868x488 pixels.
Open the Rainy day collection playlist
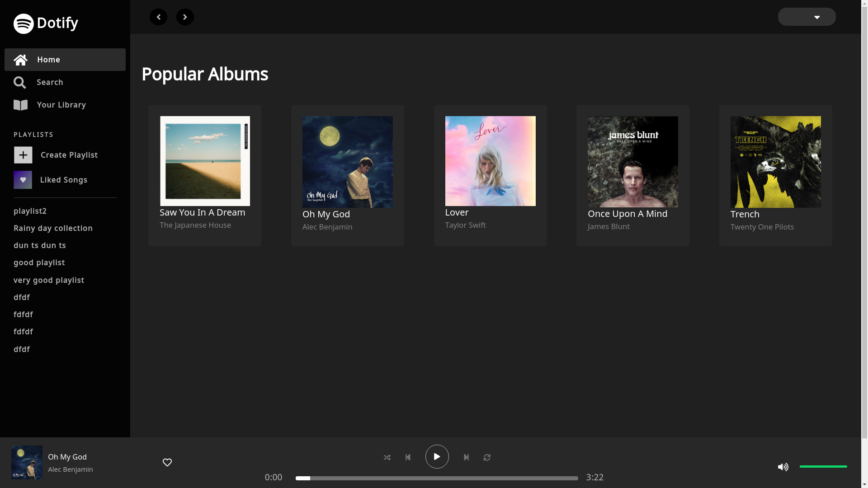pyautogui.click(x=53, y=228)
